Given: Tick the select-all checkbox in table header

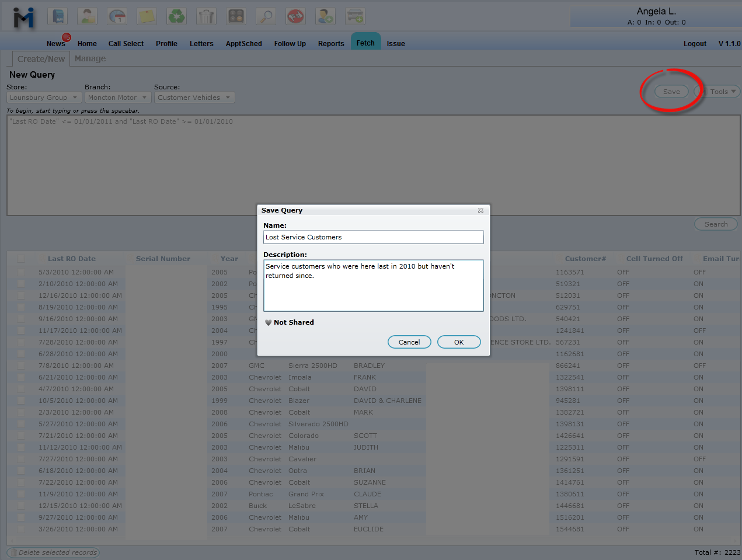Looking at the screenshot, I should pos(21,259).
